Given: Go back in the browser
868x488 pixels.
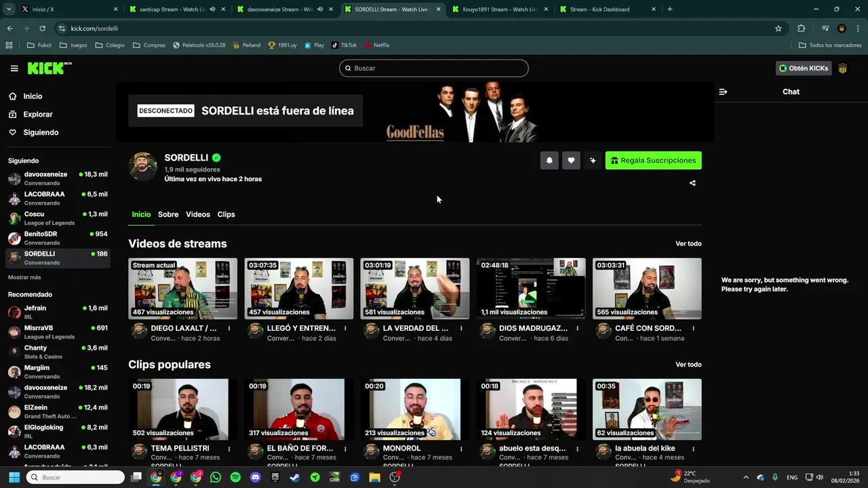Looking at the screenshot, I should coord(9,28).
